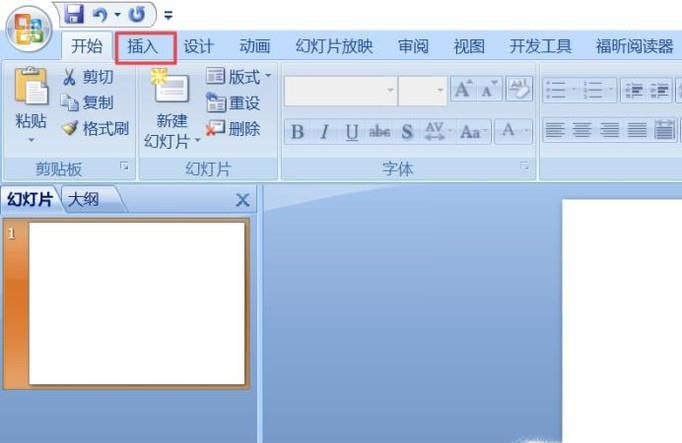Open the 幻灯片放映 ribbon tab

334,47
